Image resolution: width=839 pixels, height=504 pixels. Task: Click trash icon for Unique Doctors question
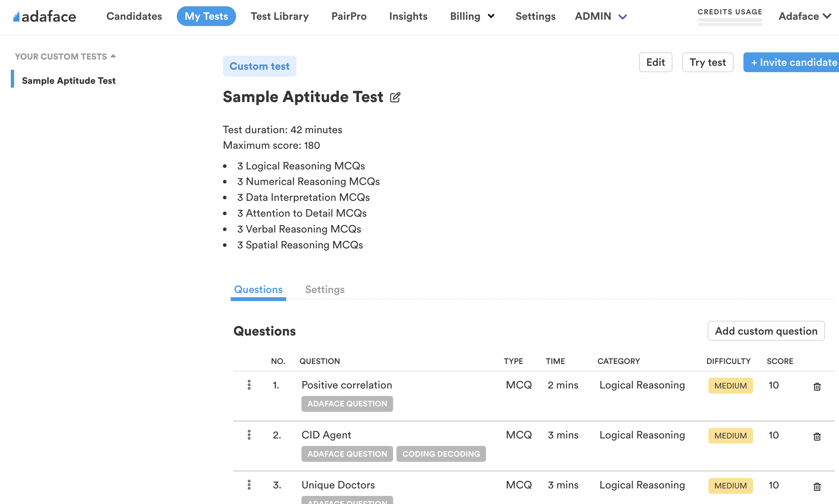[x=817, y=486]
